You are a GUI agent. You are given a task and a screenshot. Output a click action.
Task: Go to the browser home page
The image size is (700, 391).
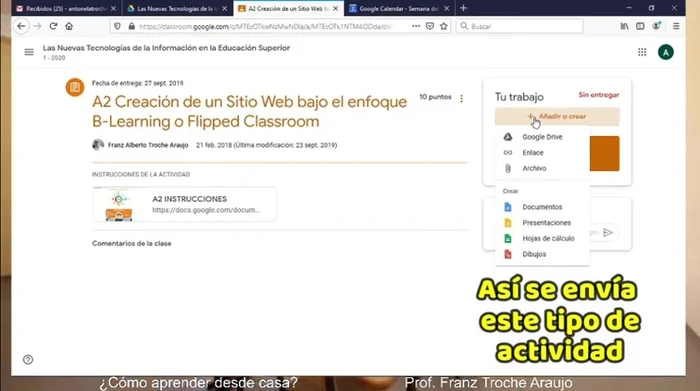pyautogui.click(x=69, y=26)
